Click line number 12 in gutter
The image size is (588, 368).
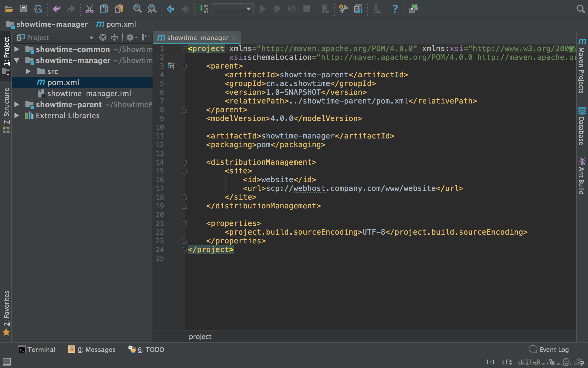(x=160, y=145)
